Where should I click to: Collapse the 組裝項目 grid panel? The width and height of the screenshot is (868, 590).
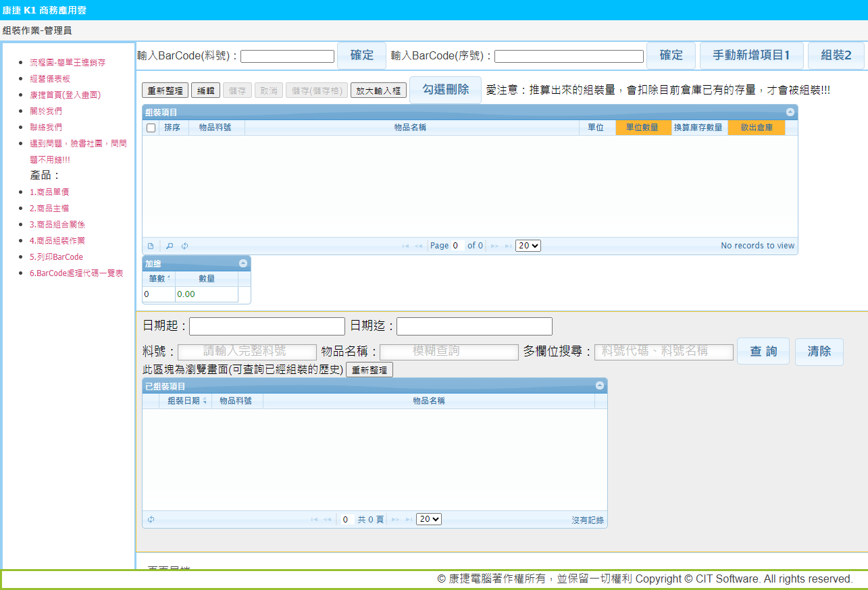tap(790, 112)
